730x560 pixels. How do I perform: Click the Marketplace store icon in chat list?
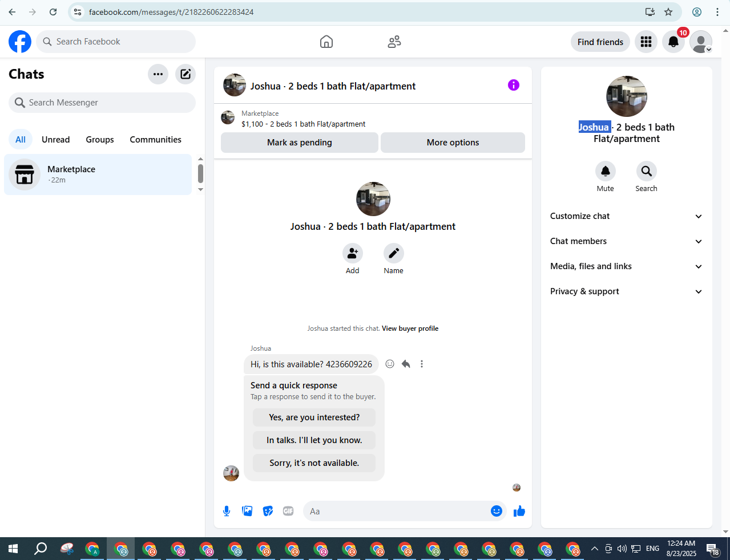click(25, 175)
